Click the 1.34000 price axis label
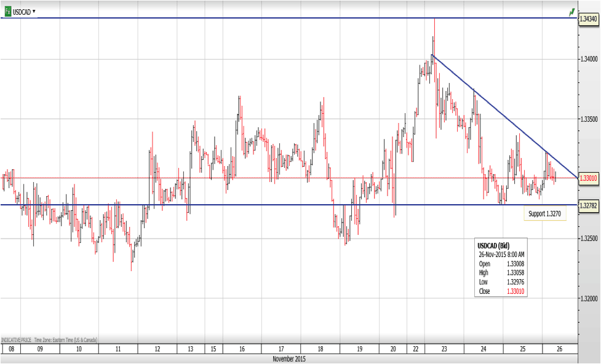This screenshot has width=601, height=364. click(x=588, y=59)
